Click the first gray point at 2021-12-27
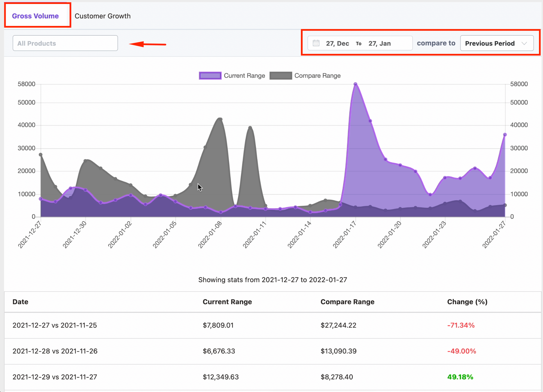The width and height of the screenshot is (543, 392). click(x=40, y=155)
